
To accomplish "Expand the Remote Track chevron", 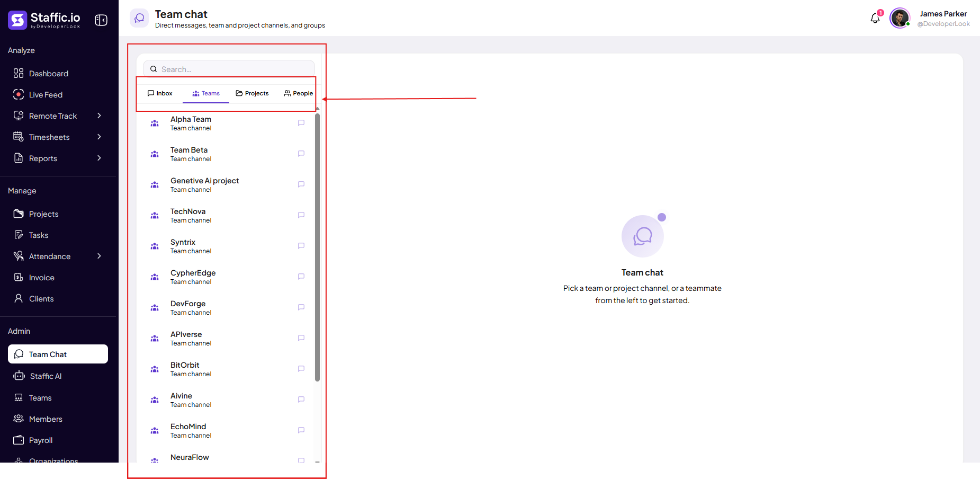I will click(x=99, y=116).
